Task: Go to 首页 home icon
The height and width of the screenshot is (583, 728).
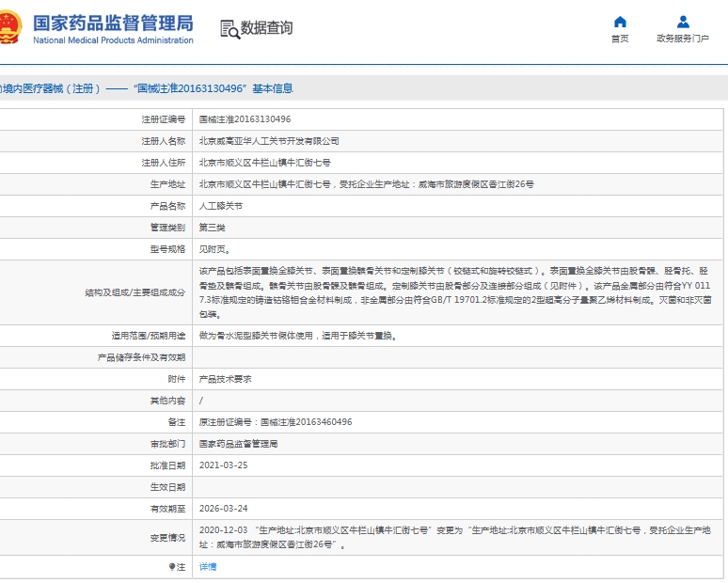Action: (620, 22)
